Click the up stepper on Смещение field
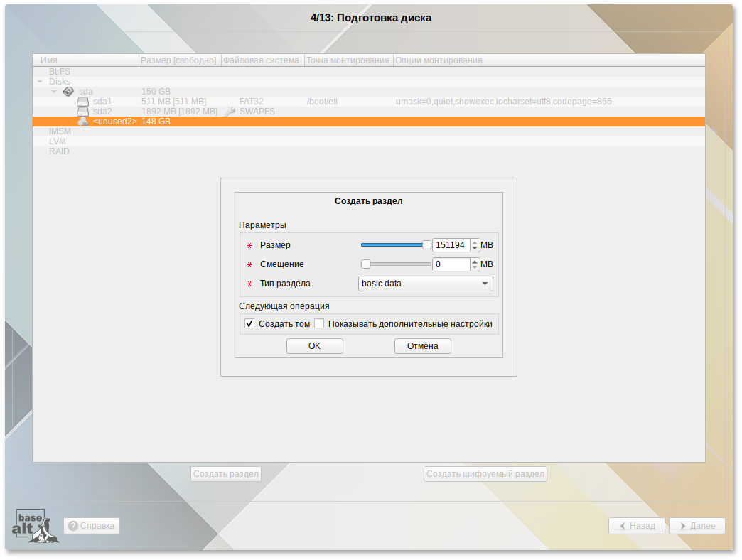The width and height of the screenshot is (742, 560). click(x=474, y=261)
